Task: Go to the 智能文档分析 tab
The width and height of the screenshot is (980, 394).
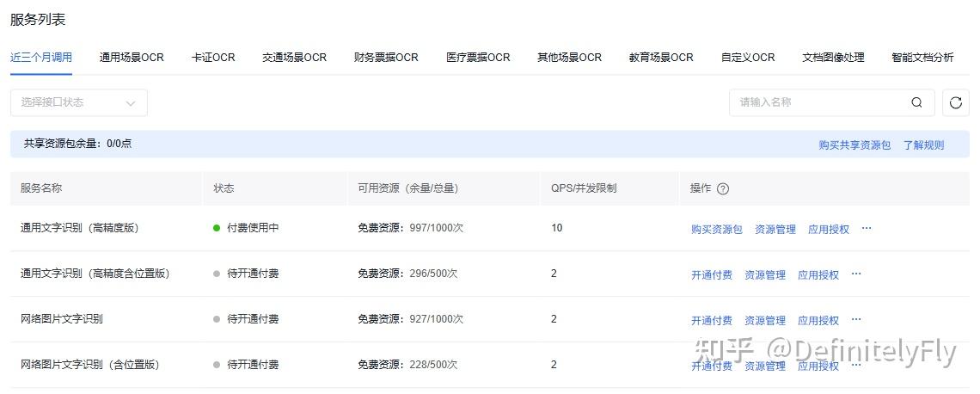Action: pos(923,58)
